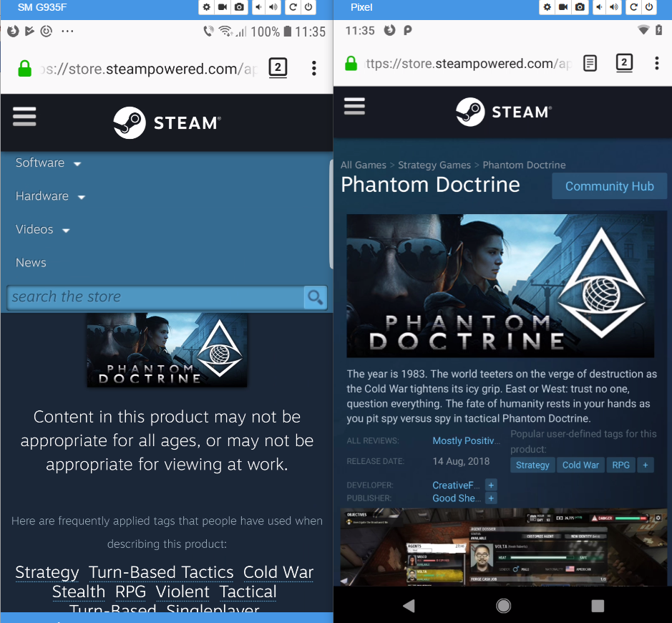Open Steam hamburger menu on Pixel
672x623 pixels.
click(354, 106)
